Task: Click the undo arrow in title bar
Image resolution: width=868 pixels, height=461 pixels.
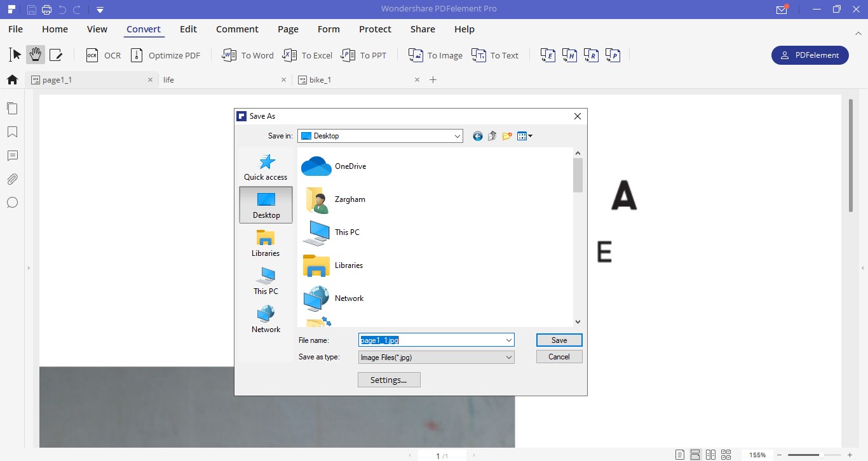Action: tap(62, 10)
